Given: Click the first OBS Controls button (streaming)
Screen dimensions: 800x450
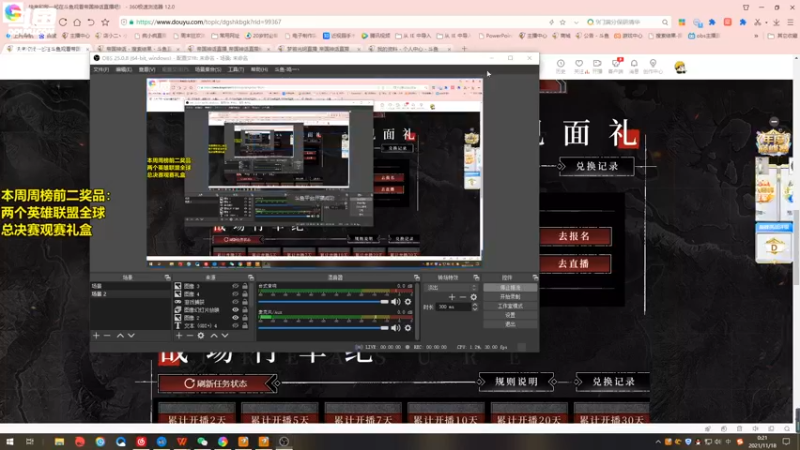Looking at the screenshot, I should tap(510, 288).
